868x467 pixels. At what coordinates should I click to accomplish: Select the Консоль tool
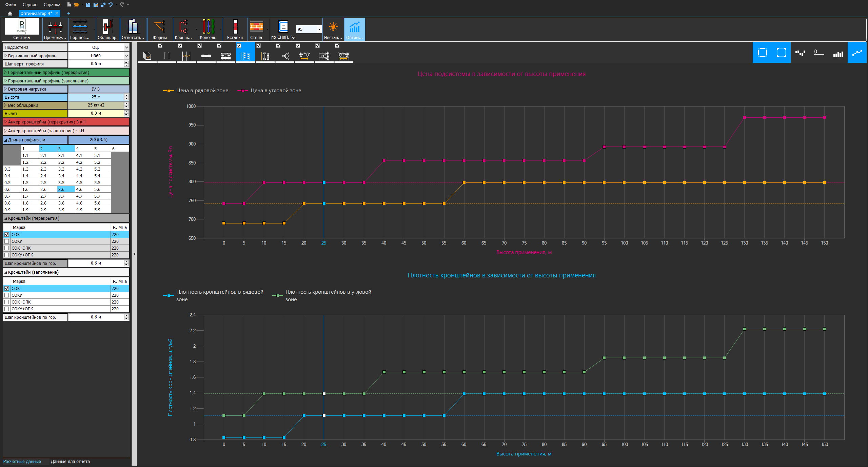pyautogui.click(x=208, y=29)
